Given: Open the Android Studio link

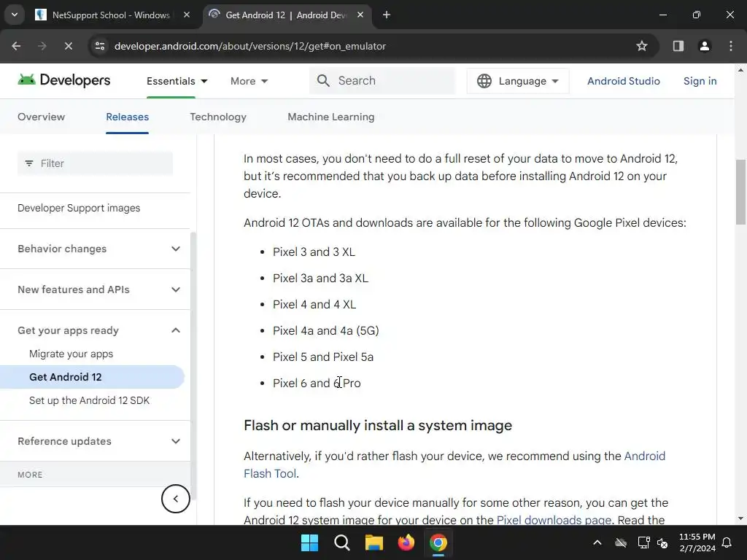Looking at the screenshot, I should (x=623, y=81).
